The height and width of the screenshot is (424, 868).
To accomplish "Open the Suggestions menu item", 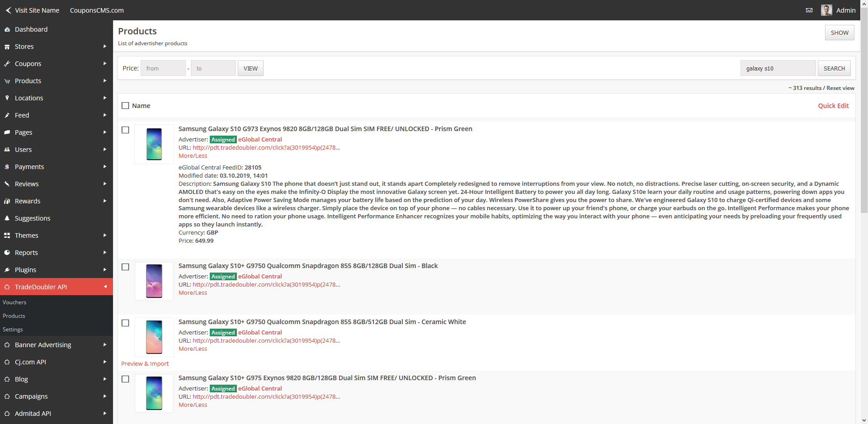I will (57, 218).
